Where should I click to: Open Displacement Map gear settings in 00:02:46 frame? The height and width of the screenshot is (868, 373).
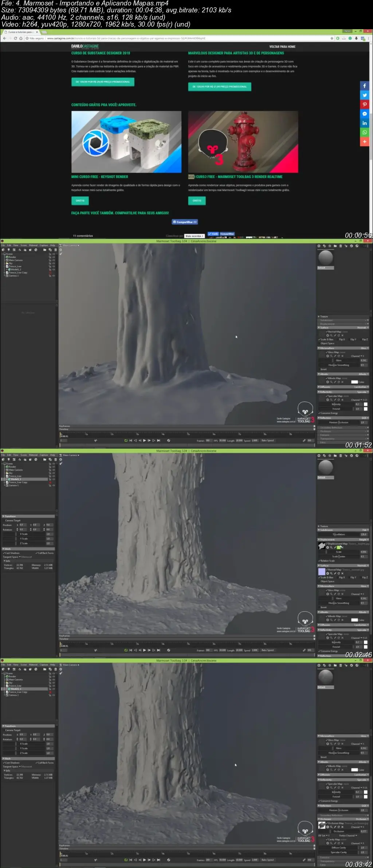pyautogui.click(x=327, y=547)
